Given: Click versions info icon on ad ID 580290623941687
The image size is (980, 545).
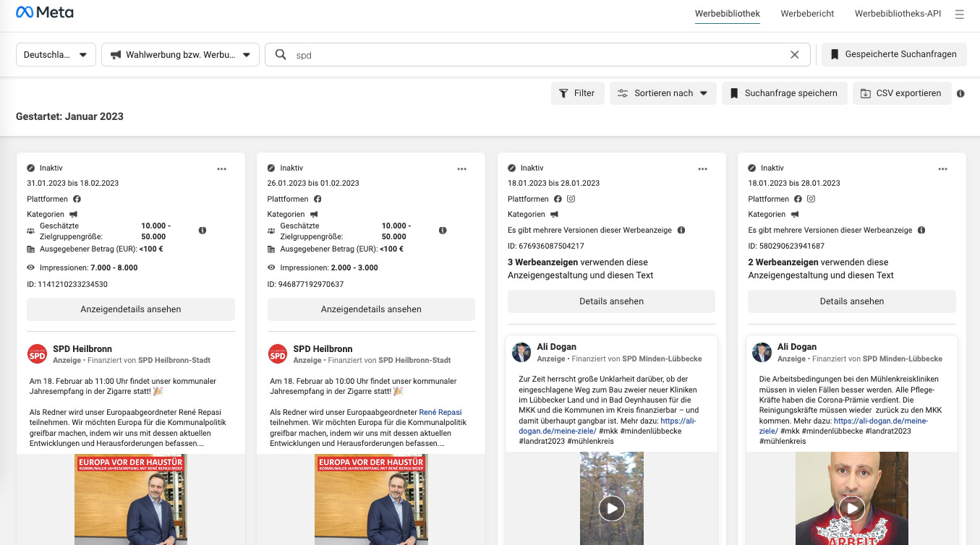Looking at the screenshot, I should tap(921, 230).
